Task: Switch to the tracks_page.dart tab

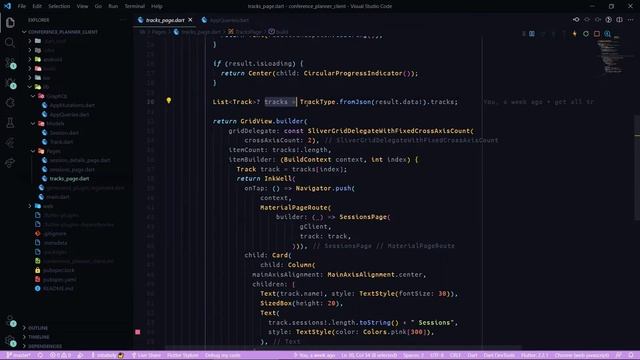Action: [x=164, y=20]
